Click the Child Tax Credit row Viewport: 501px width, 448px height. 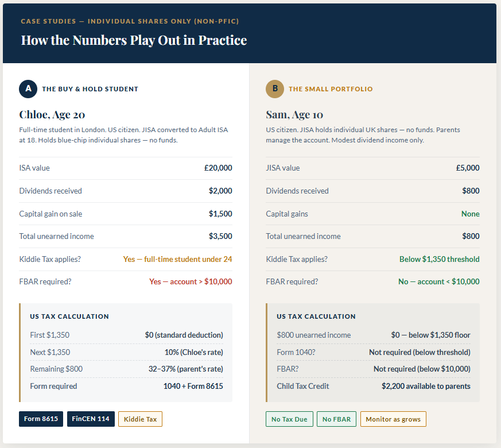373,386
